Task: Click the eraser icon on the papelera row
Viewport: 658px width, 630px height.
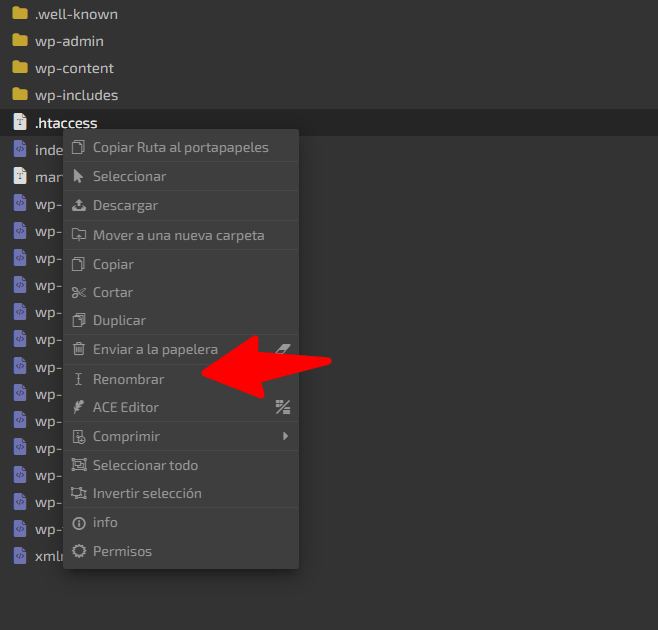Action: pyautogui.click(x=283, y=349)
